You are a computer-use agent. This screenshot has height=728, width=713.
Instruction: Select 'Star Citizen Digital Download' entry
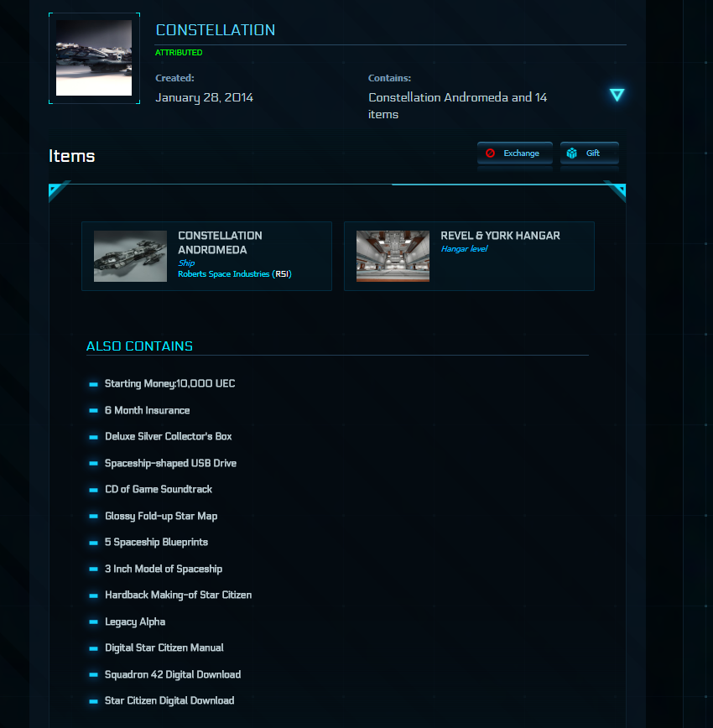(x=169, y=700)
